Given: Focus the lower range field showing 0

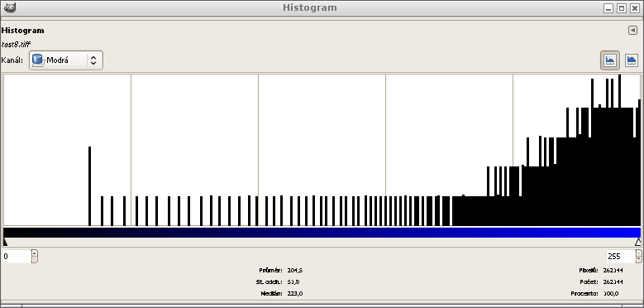Looking at the screenshot, I should [17, 257].
